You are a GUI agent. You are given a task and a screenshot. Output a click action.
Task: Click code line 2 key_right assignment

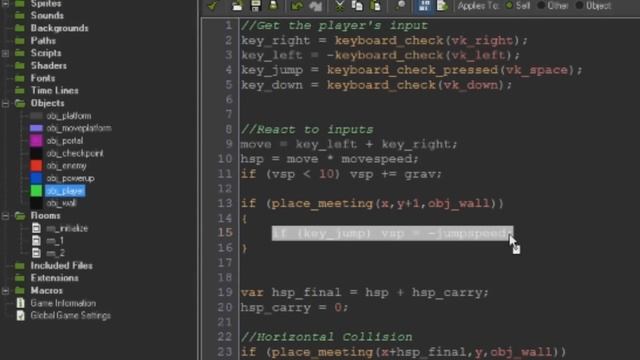coord(384,40)
